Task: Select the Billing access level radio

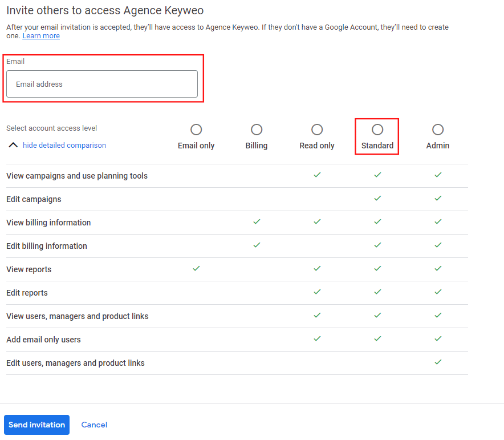Action: point(257,130)
